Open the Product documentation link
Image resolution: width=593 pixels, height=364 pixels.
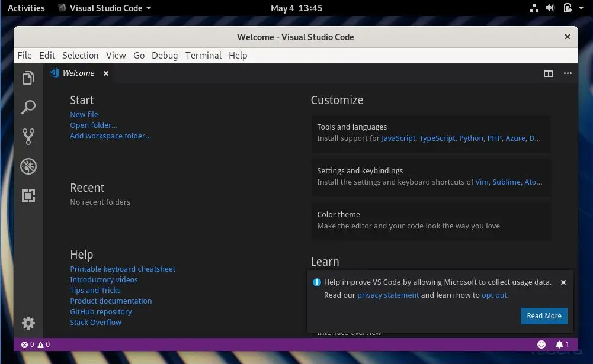(x=111, y=301)
